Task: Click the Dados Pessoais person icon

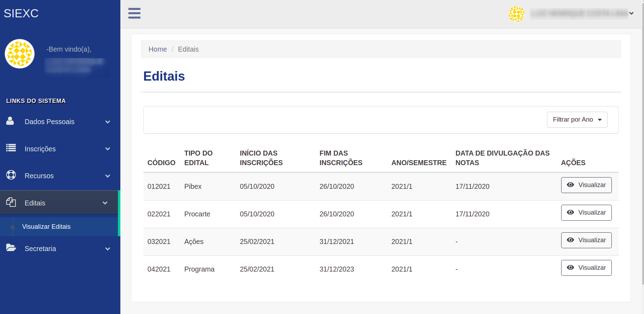Action: click(10, 121)
